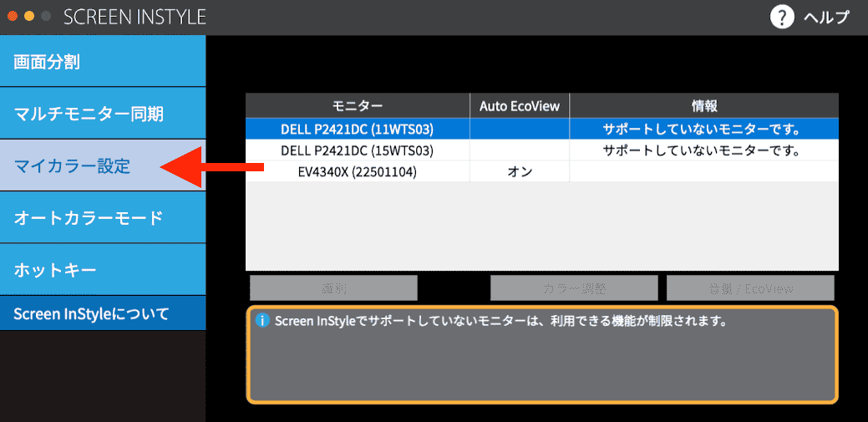The width and height of the screenshot is (868, 422).
Task: Open Screen InStyleについて page
Action: 103,313
